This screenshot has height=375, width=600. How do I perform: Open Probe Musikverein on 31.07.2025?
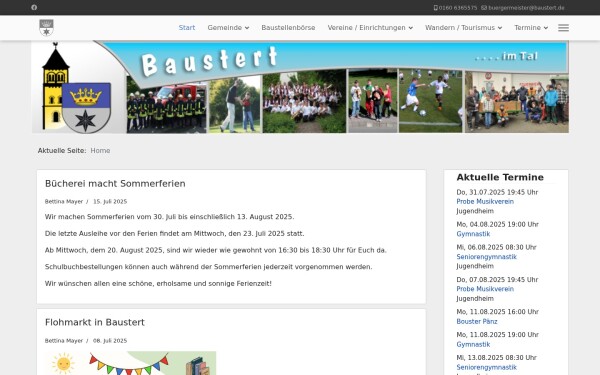point(485,202)
